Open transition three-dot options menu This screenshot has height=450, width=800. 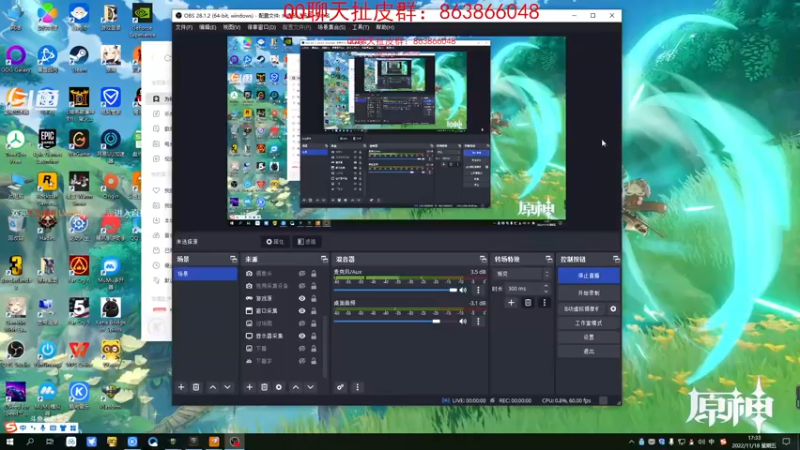coord(544,303)
